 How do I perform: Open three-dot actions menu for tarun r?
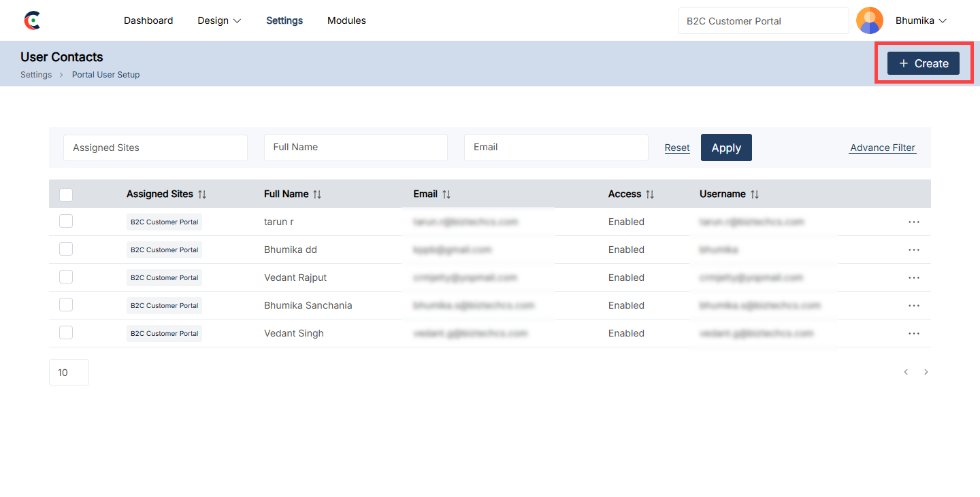[x=913, y=222]
